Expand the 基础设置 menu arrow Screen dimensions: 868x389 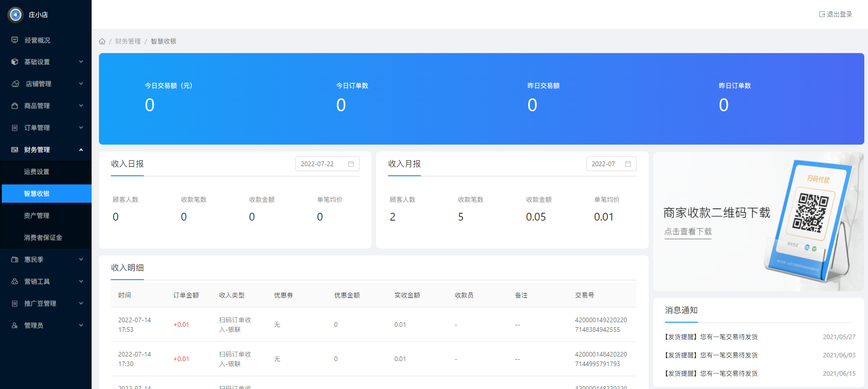[81, 62]
